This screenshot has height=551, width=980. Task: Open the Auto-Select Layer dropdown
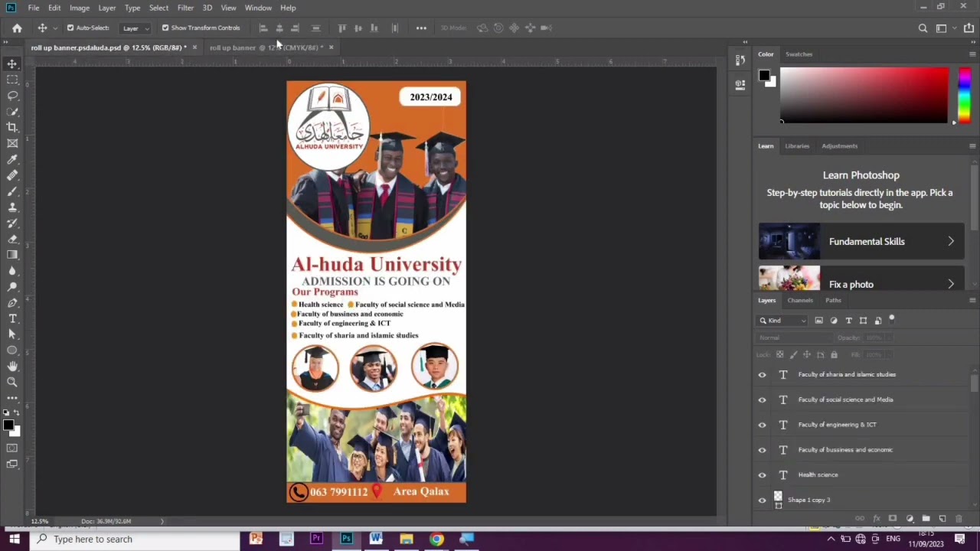136,28
